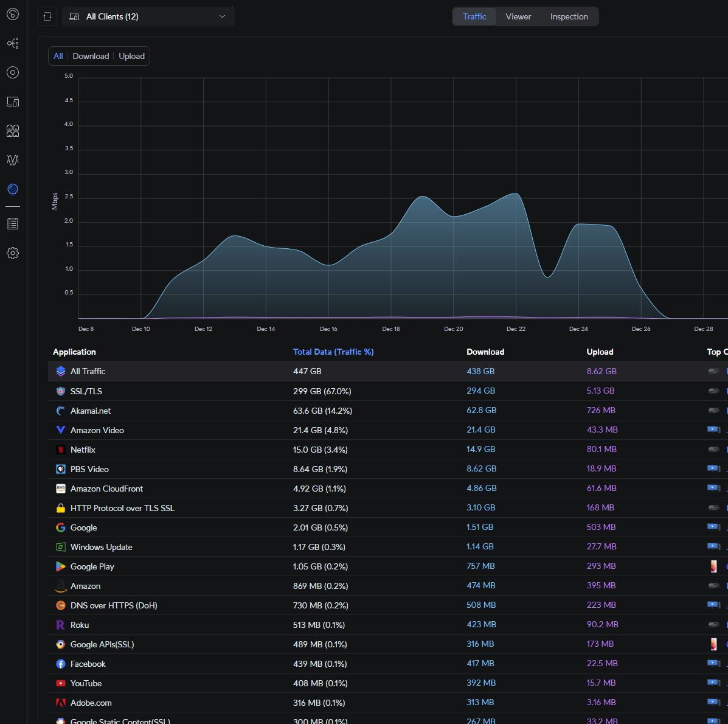Open Client Devices icon in sidebar
This screenshot has width=728, height=724.
(13, 102)
